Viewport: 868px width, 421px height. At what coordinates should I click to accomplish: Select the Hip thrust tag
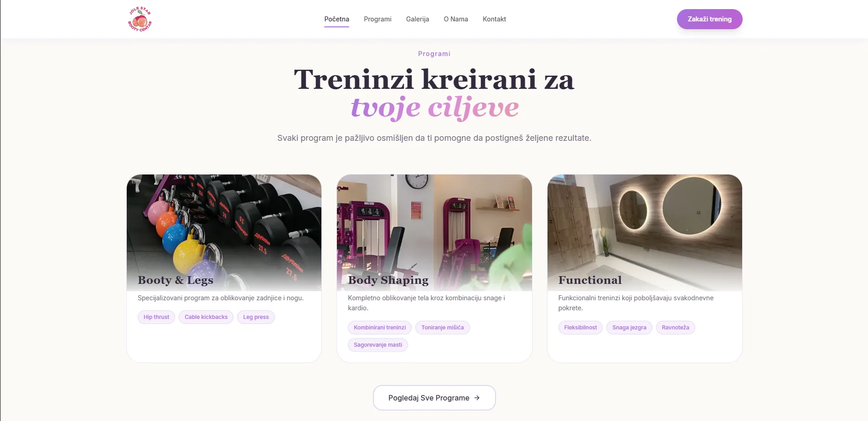(156, 317)
